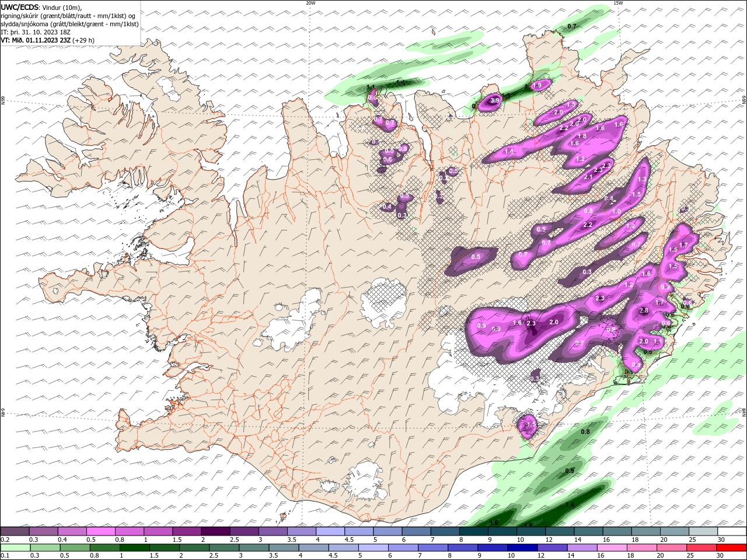747x560 pixels.
Task: Pick the dark purple snow swatch at 2
Action: [x=215, y=531]
